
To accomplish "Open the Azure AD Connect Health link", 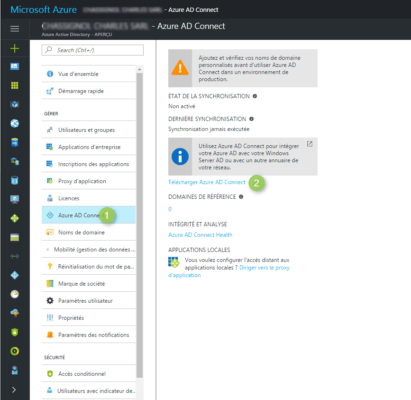I will pyautogui.click(x=200, y=235).
